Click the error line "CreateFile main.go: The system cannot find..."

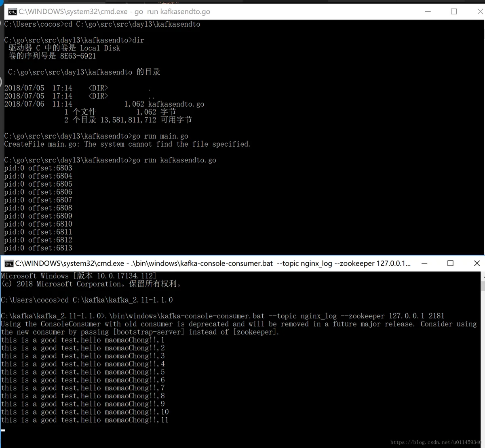[x=127, y=144]
